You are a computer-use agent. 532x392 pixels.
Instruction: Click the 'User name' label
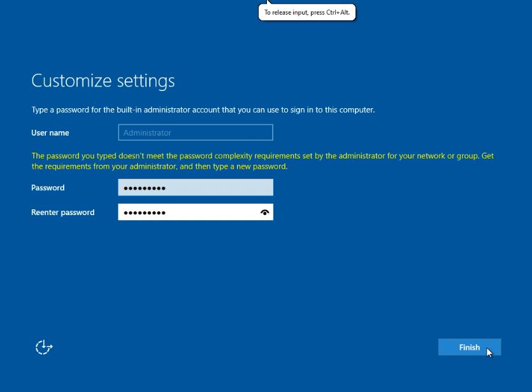(50, 133)
